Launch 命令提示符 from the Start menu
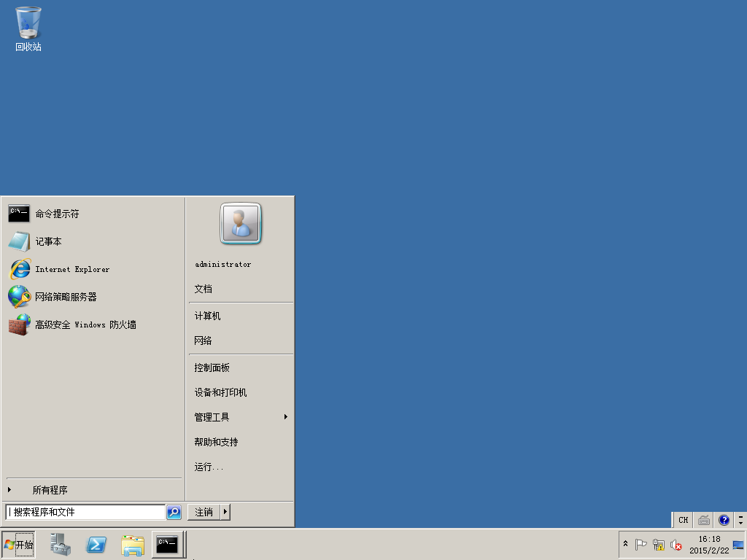The width and height of the screenshot is (747, 560). pyautogui.click(x=93, y=214)
